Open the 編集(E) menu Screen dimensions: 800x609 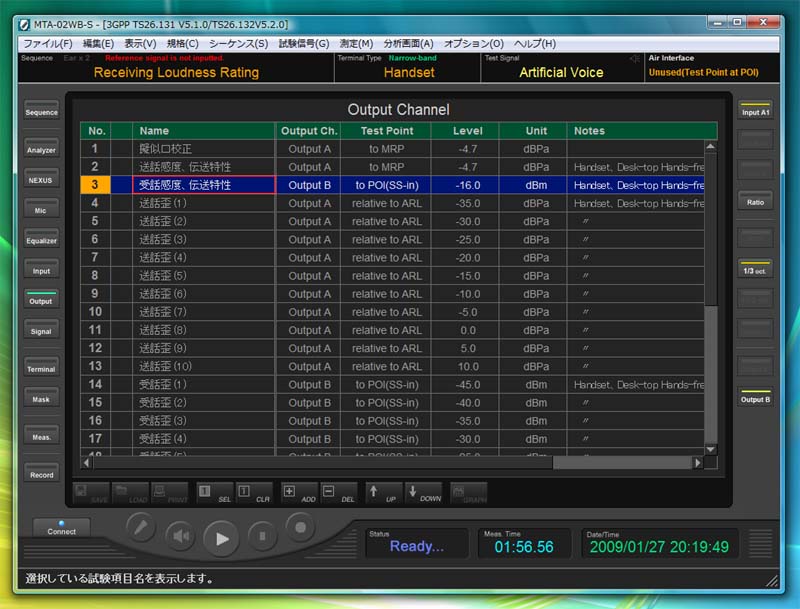(98, 44)
